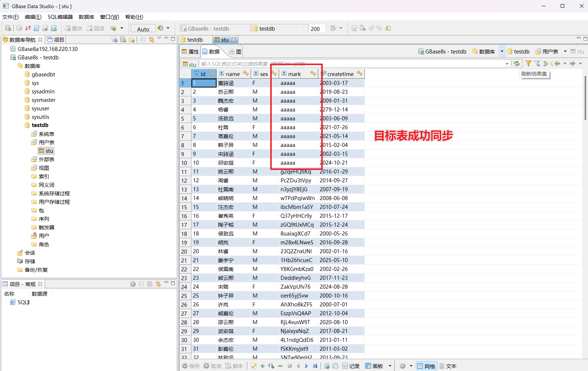Close the stu editor tab
588x371 pixels.
[234, 39]
